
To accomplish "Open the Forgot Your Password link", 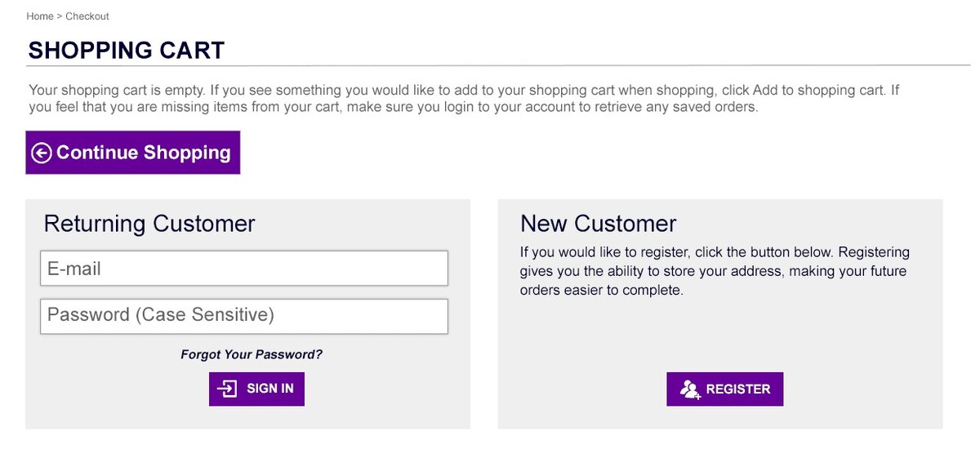I will tap(252, 354).
